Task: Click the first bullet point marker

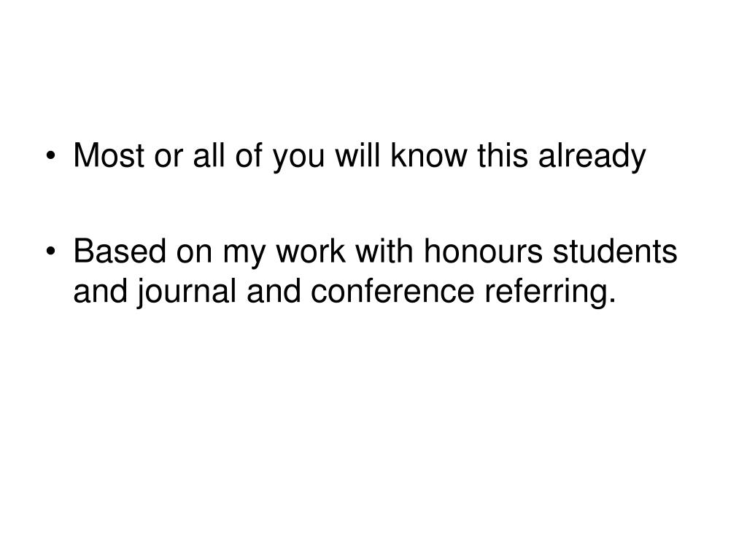Action: (x=52, y=156)
